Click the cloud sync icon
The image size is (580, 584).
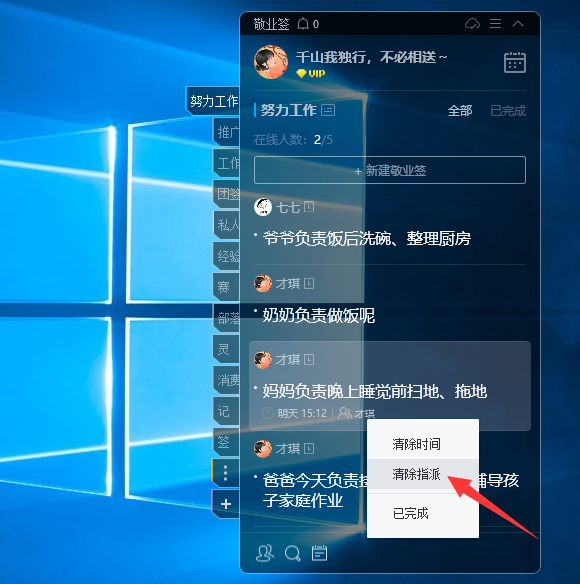472,24
